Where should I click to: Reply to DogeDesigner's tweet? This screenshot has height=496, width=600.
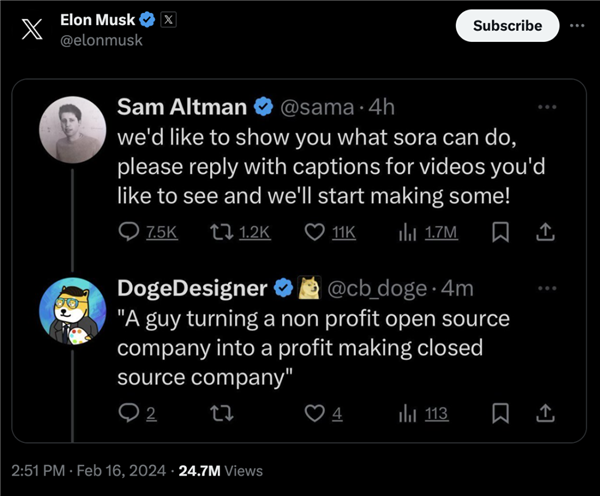point(130,413)
